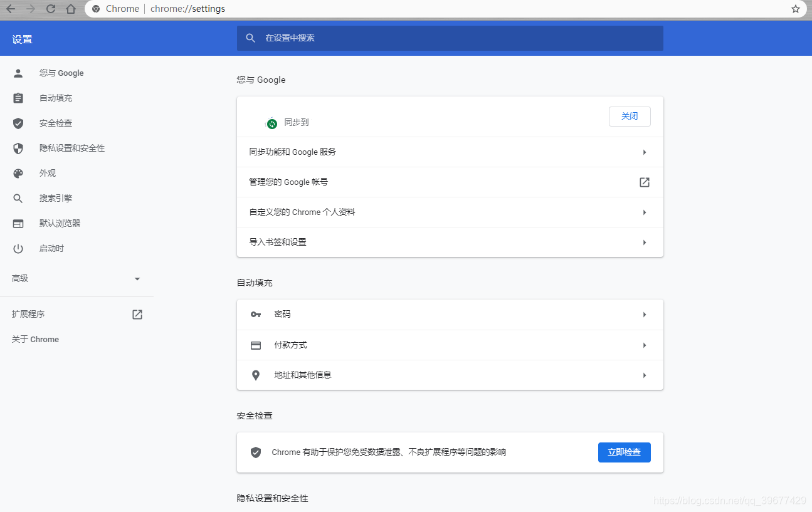The width and height of the screenshot is (812, 512).
Task: Open 同步功能和 Google 服务 row
Action: (x=450, y=152)
